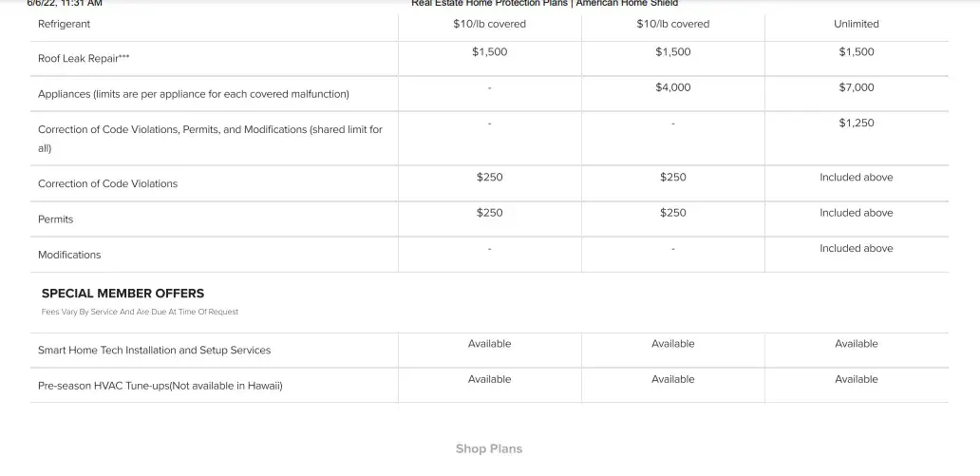Click the American Home Shield page header title

(x=544, y=4)
